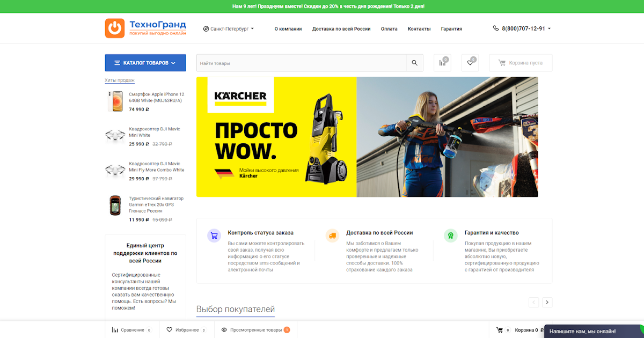Click Контроль статуса заказа cart icon

(x=214, y=236)
